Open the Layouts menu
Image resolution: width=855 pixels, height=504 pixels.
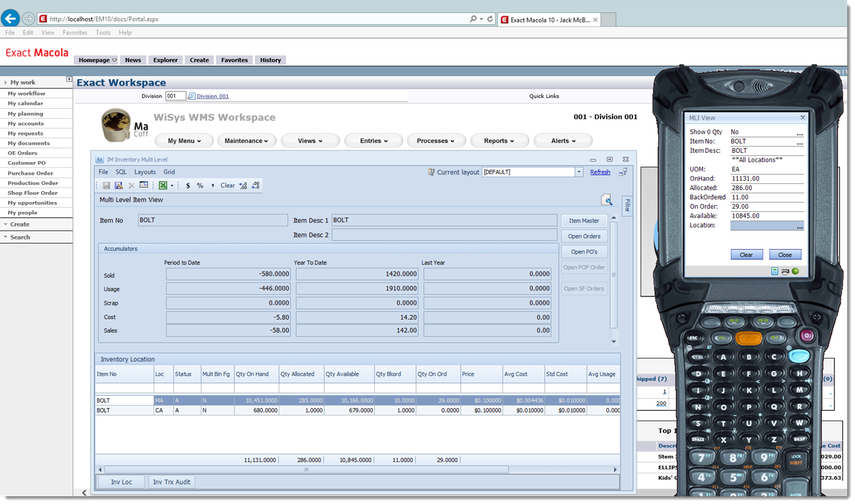(145, 172)
